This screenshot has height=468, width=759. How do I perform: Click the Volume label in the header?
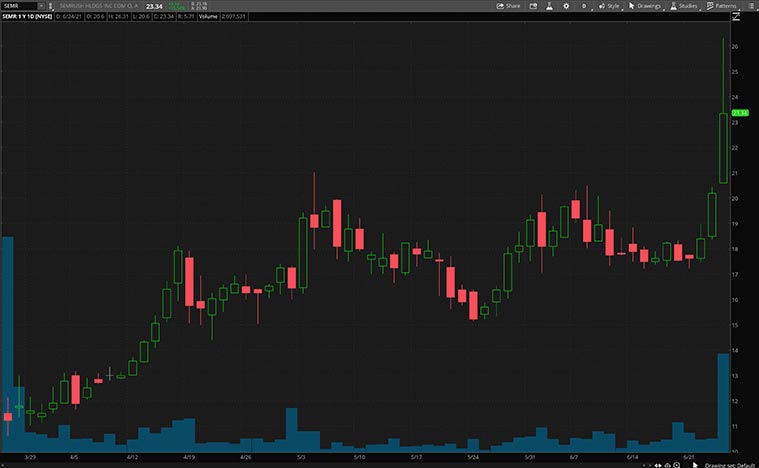pyautogui.click(x=208, y=16)
